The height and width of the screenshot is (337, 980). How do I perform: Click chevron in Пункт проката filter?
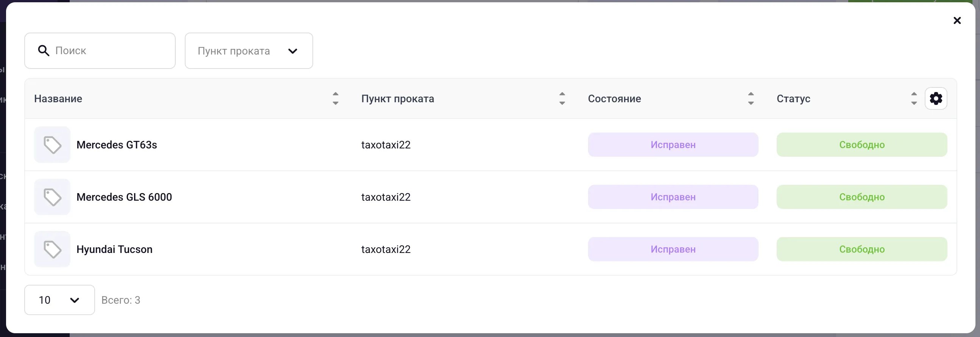pyautogui.click(x=293, y=51)
